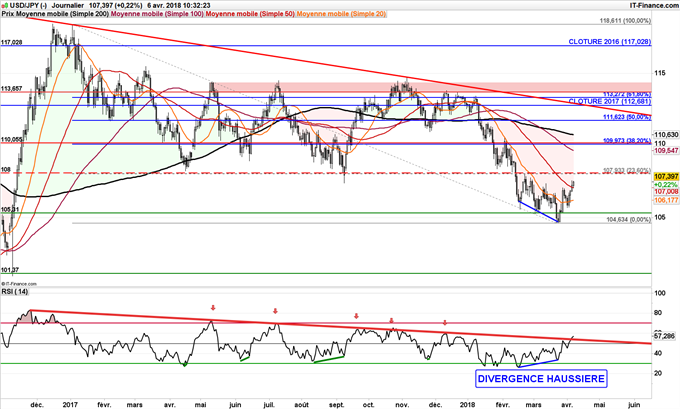Screen dimensions: 680x409
Task: Click the small chart icon beside USD/JPY title
Action: pos(5,5)
